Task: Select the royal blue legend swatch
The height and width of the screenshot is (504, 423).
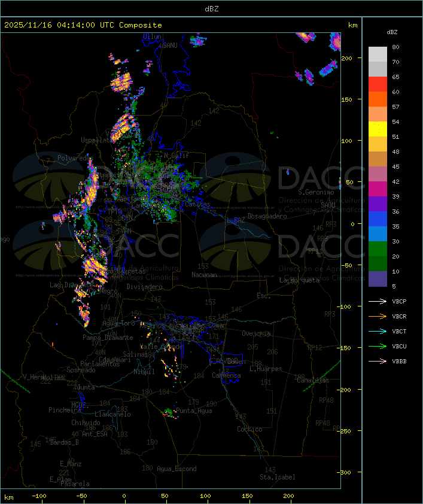Action: [x=378, y=219]
